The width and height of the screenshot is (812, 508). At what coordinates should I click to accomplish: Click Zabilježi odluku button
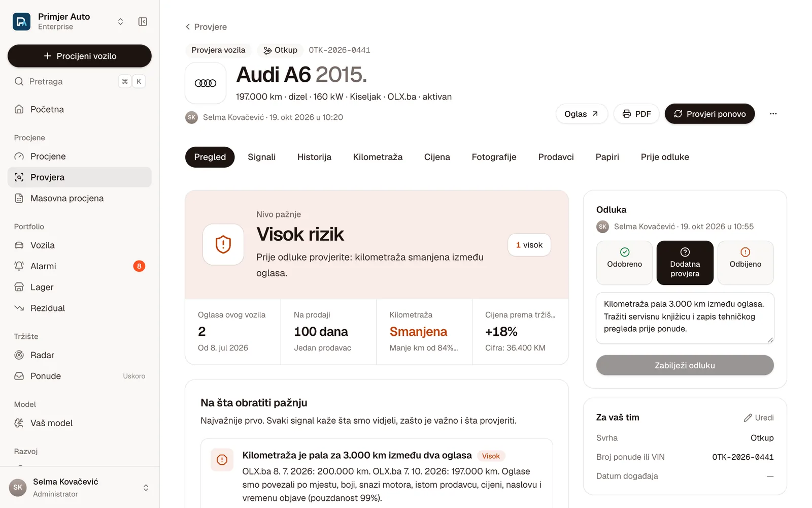point(685,365)
